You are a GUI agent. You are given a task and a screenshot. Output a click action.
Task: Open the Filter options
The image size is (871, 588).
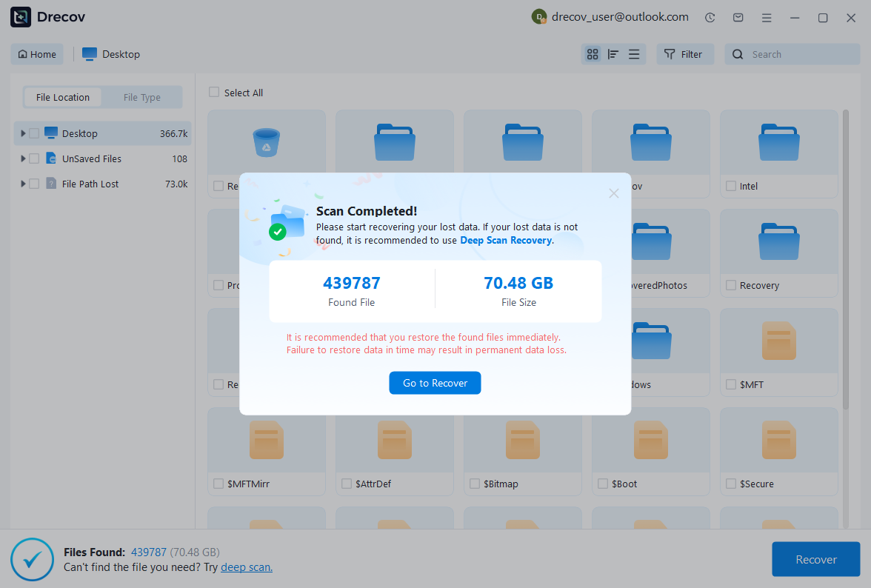tap(684, 53)
